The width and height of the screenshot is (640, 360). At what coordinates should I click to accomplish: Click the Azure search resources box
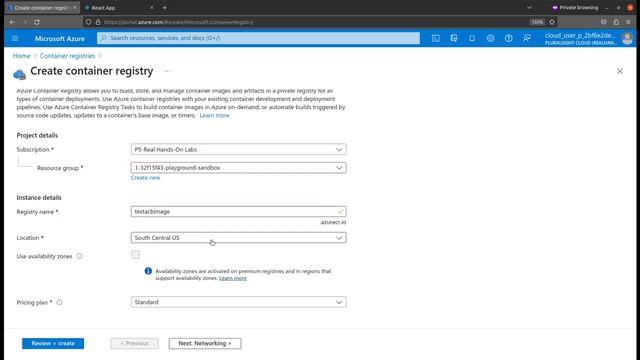(x=258, y=38)
